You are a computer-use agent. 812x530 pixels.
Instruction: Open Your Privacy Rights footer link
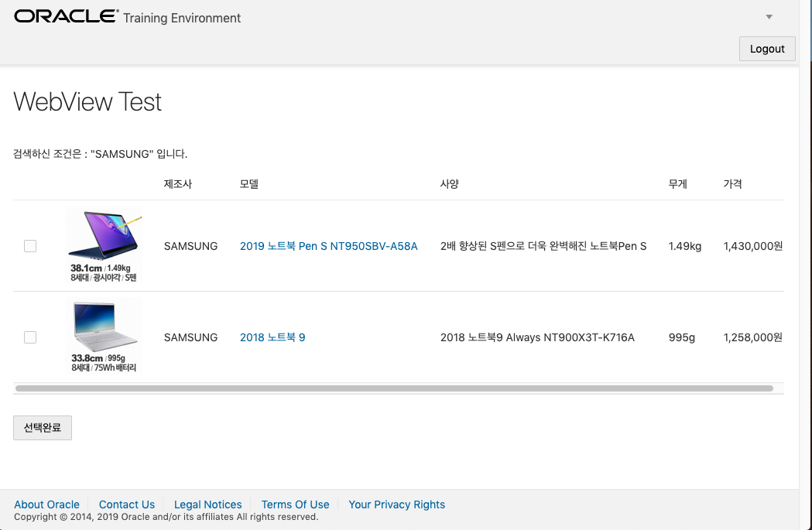click(x=396, y=504)
